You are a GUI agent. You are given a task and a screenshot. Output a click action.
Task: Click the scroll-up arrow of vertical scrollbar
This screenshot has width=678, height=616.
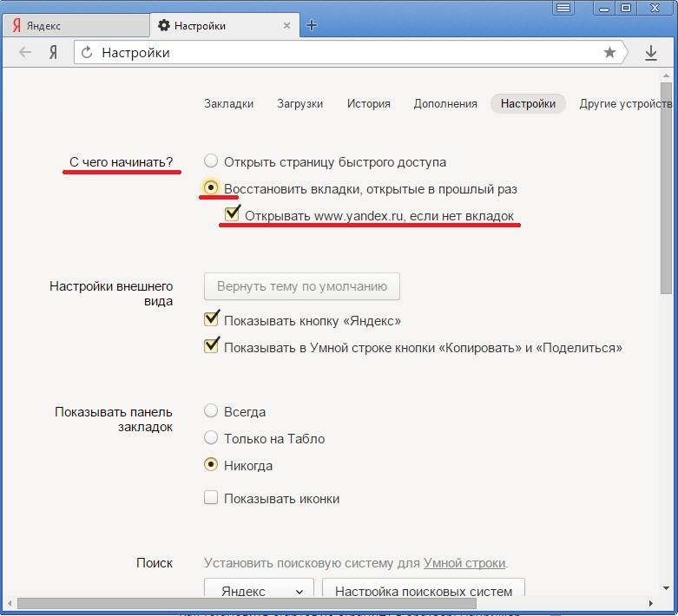coord(666,75)
